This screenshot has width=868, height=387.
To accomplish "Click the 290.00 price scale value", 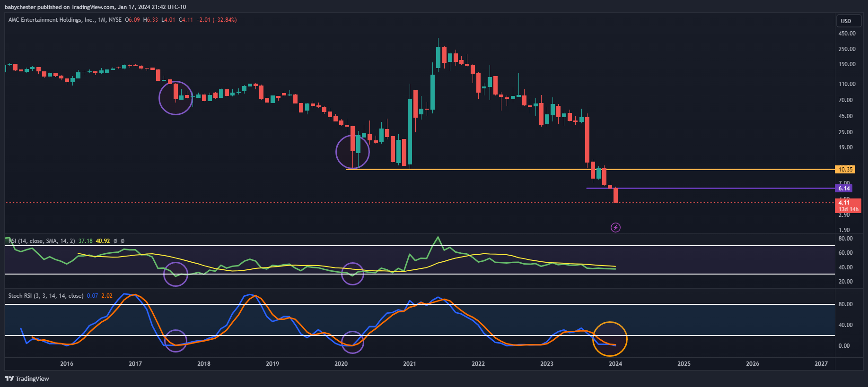I will tap(847, 49).
